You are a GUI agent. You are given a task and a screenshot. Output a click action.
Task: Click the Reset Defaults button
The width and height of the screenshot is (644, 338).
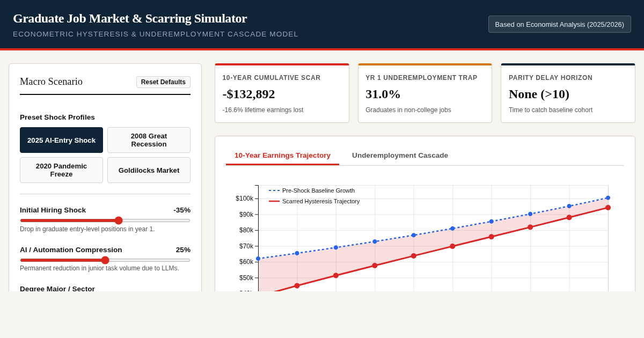(163, 82)
